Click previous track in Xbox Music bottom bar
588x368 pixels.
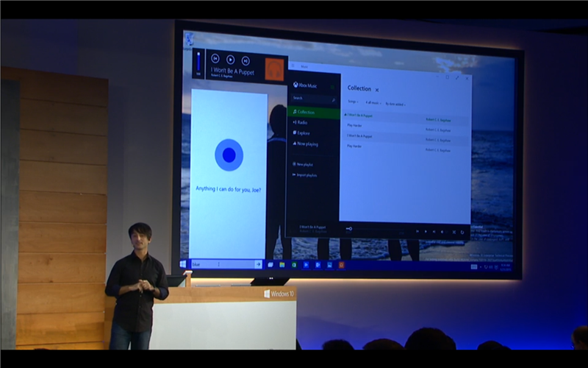417,231
